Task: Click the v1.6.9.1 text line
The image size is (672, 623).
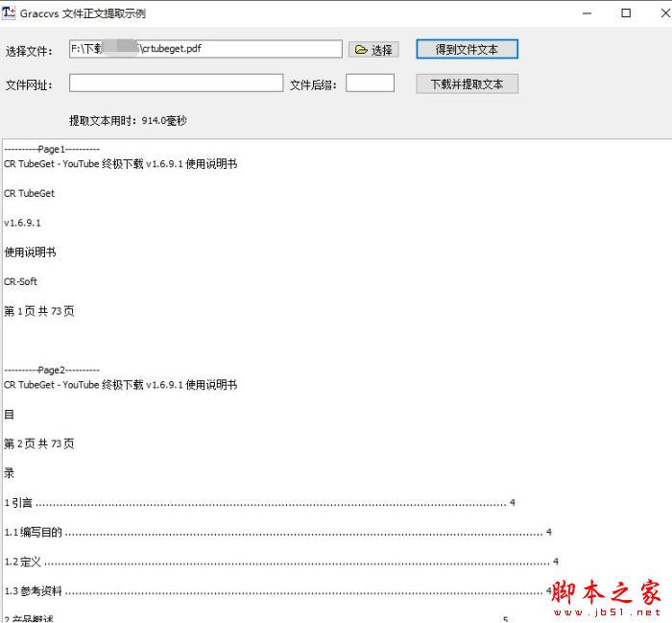Action: (22, 223)
